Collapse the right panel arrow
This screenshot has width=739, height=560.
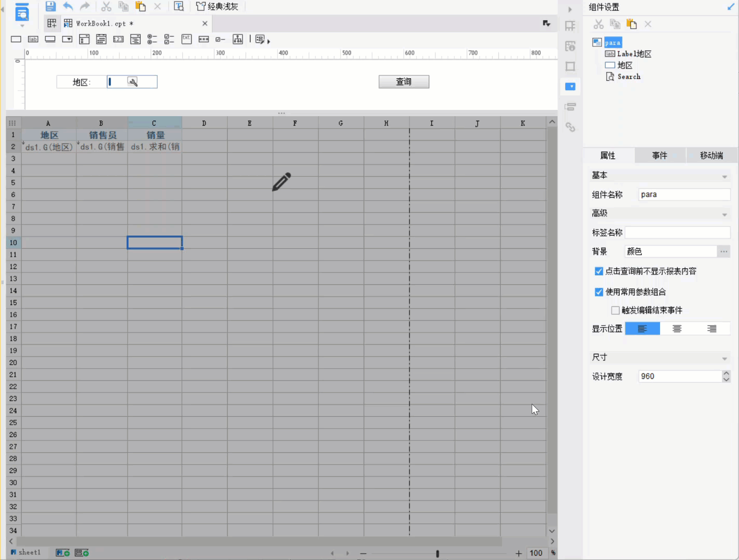570,9
